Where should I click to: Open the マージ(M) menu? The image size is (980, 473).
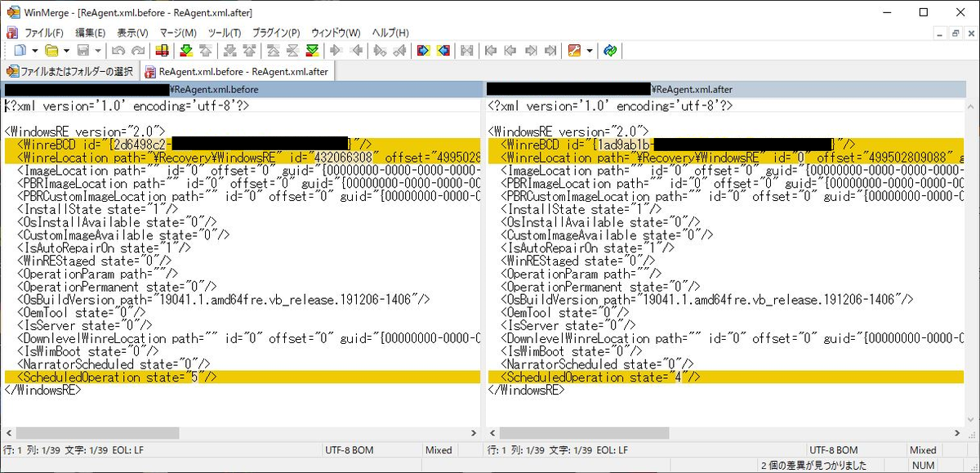[178, 33]
